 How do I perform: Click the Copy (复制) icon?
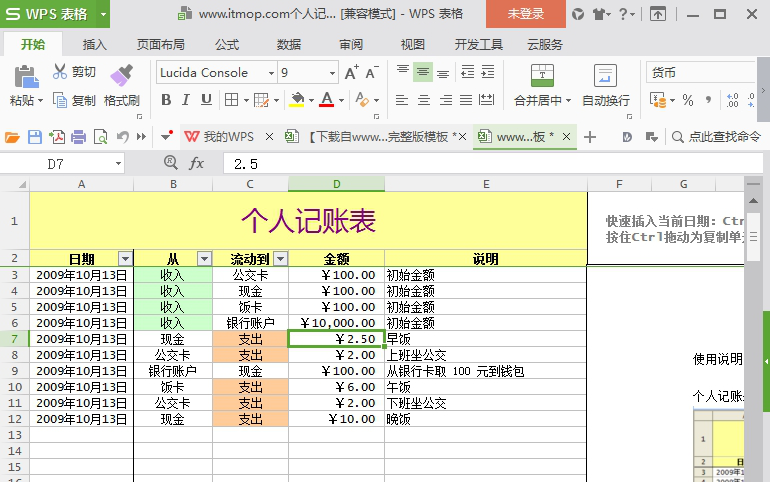point(60,100)
